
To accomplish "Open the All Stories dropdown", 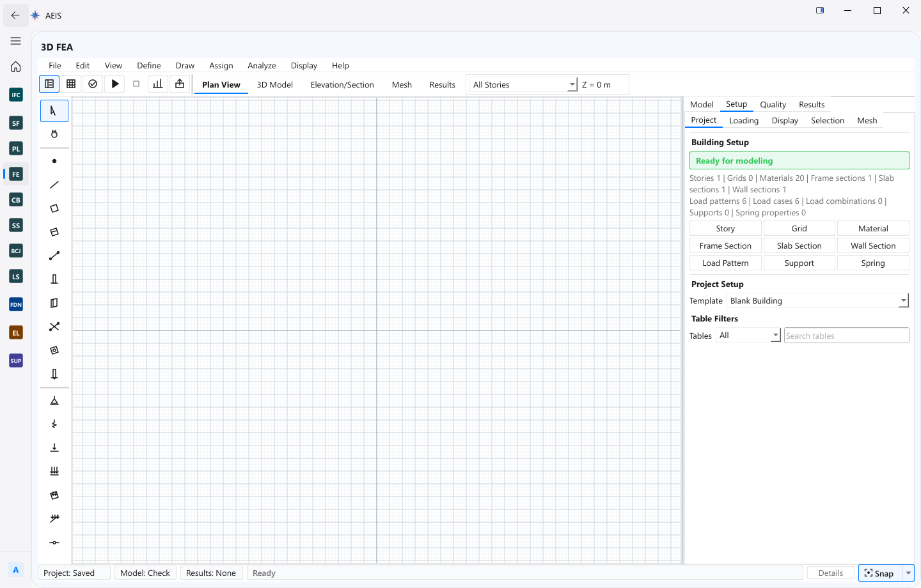I will click(523, 84).
